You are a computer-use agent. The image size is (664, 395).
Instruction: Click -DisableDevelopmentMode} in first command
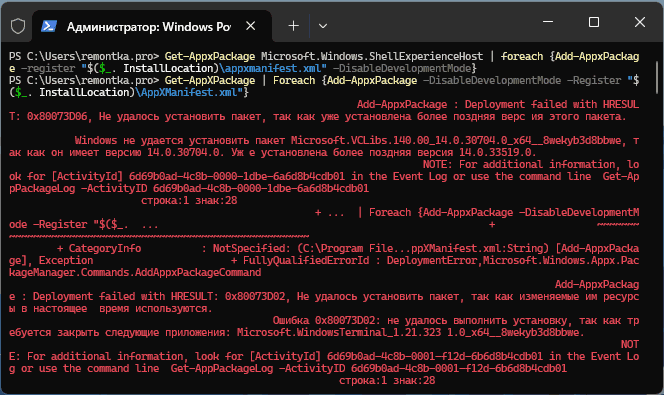405,68
